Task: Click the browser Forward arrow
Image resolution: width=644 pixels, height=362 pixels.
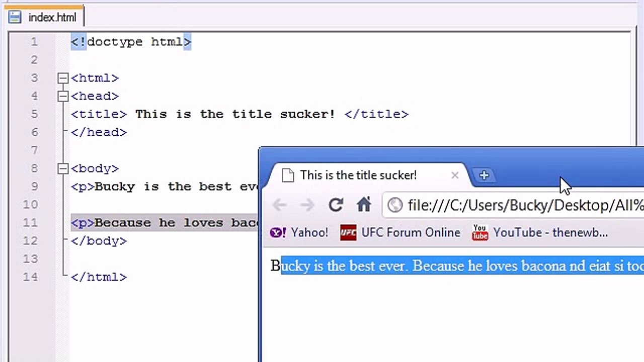Action: [307, 205]
